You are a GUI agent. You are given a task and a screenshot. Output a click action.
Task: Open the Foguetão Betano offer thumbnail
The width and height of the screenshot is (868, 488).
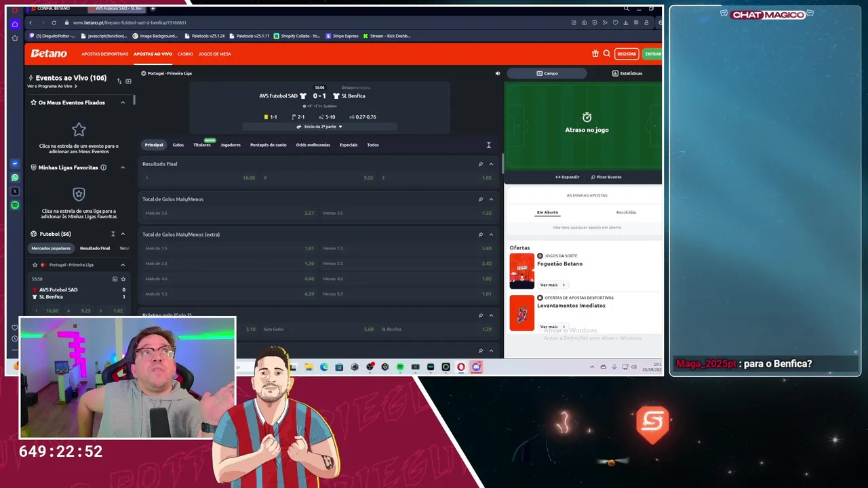(521, 271)
